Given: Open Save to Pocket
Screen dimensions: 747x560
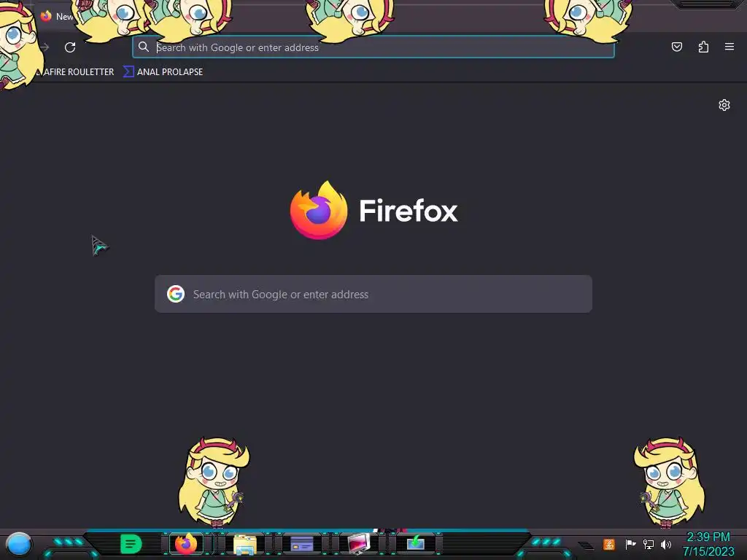Looking at the screenshot, I should click(676, 47).
